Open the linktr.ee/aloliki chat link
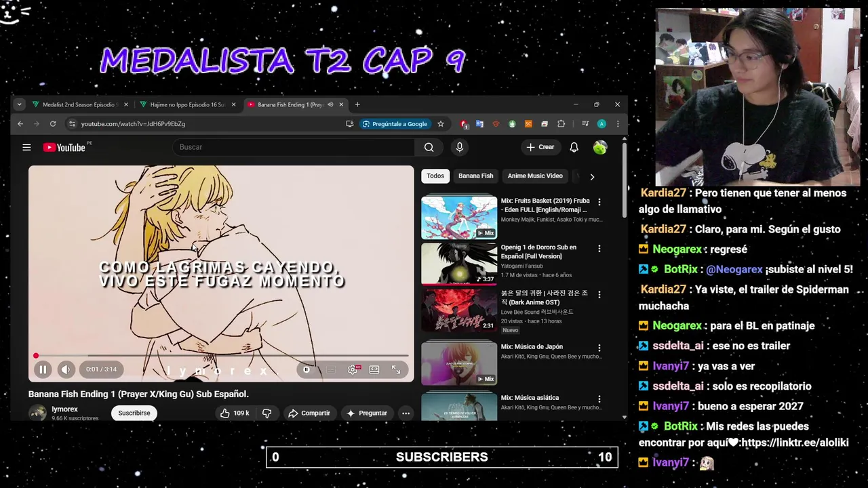Image resolution: width=868 pixels, height=488 pixels. coord(795,443)
